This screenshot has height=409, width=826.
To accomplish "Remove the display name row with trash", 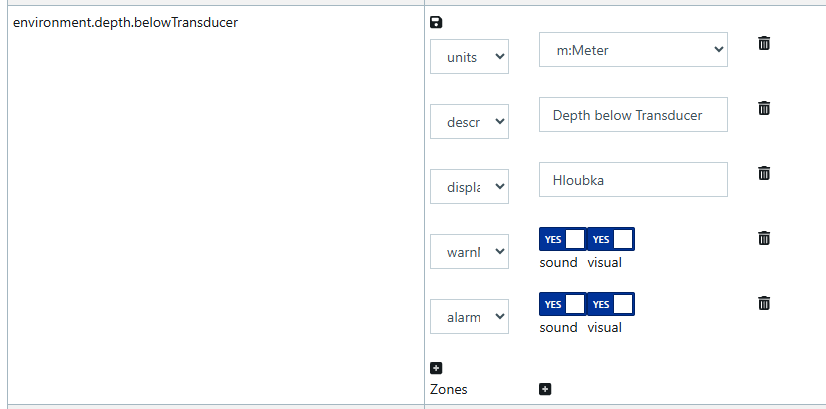I will [x=764, y=173].
